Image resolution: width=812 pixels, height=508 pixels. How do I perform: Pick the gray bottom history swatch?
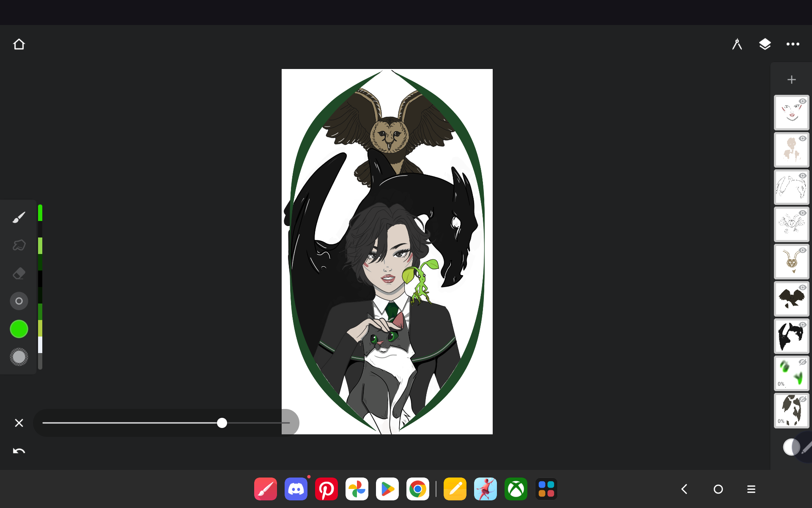(40, 361)
